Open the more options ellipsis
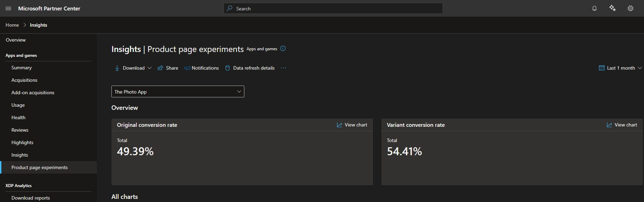This screenshot has height=202, width=644. click(x=283, y=68)
